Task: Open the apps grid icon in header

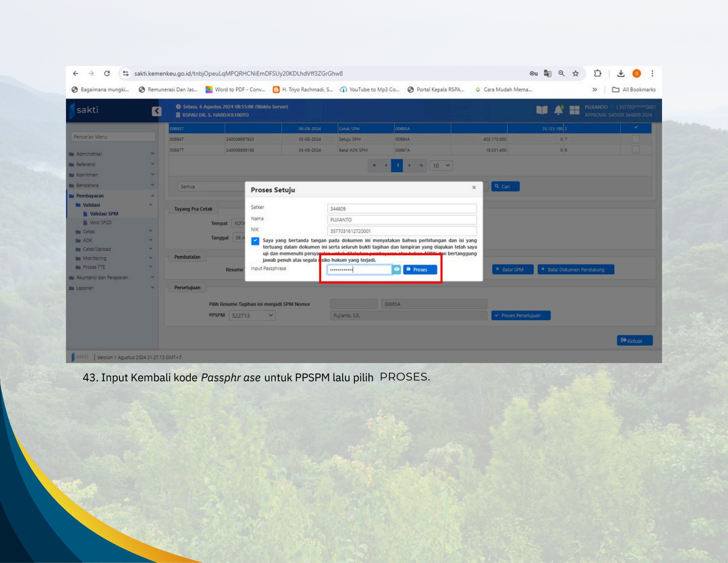Action: pyautogui.click(x=574, y=109)
